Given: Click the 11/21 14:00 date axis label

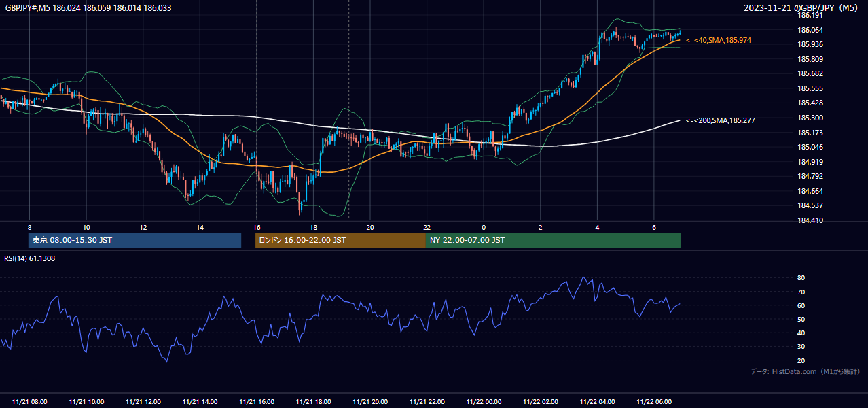Looking at the screenshot, I should pyautogui.click(x=200, y=402).
